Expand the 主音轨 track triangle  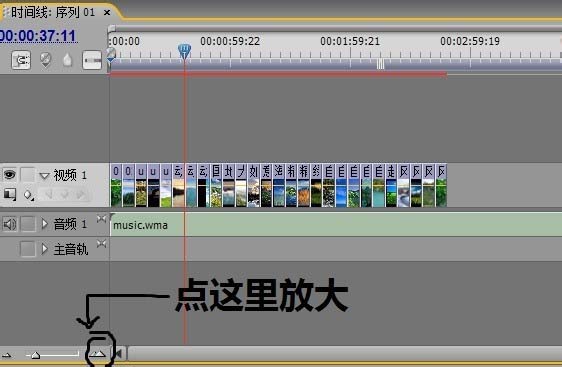click(x=44, y=249)
